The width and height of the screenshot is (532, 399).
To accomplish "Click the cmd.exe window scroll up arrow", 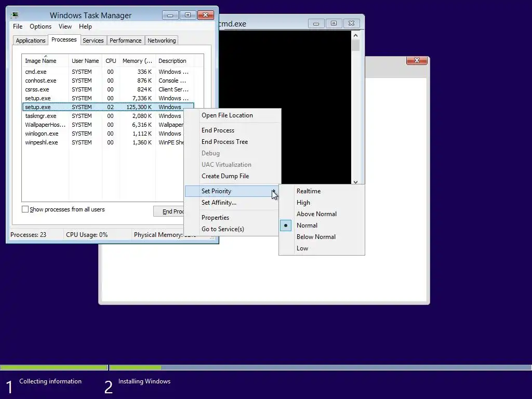I will [x=355, y=35].
